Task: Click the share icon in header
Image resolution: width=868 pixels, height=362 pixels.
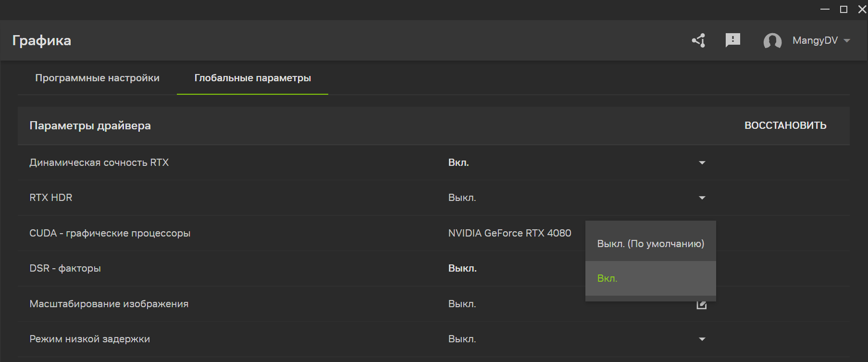Action: 699,40
